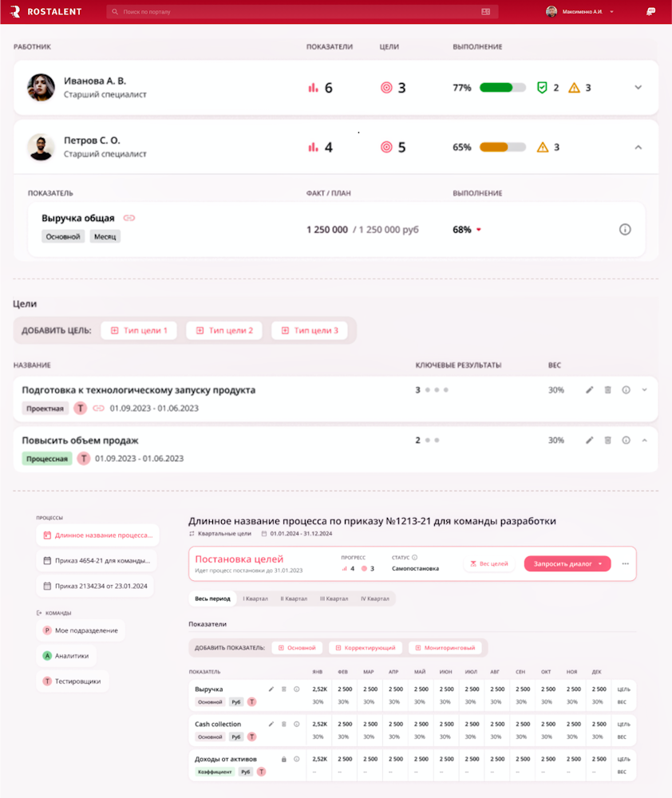The image size is (672, 798).
Task: Add a Корректирующий indicator
Action: pyautogui.click(x=365, y=648)
